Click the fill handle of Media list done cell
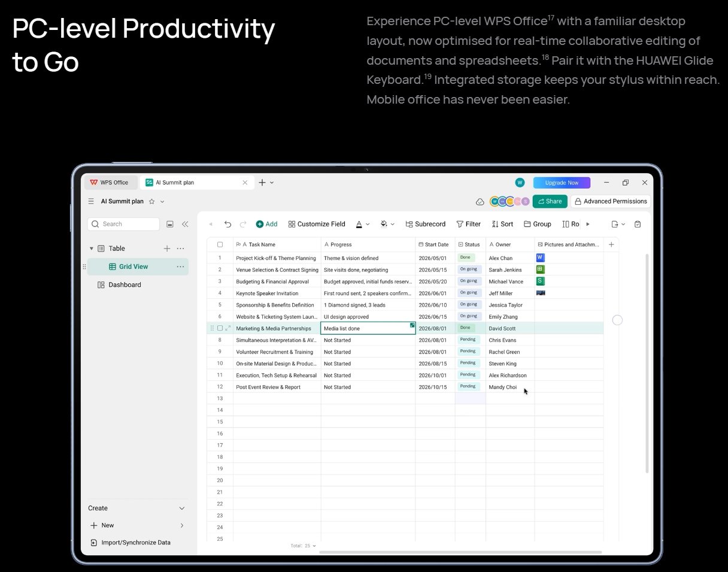 [412, 325]
